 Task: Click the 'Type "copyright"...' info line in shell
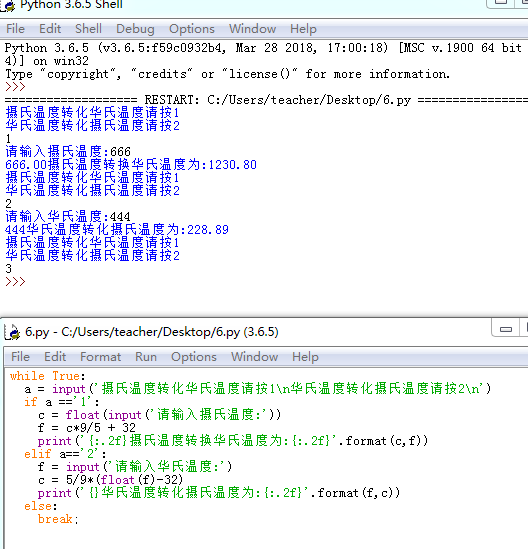tap(228, 74)
